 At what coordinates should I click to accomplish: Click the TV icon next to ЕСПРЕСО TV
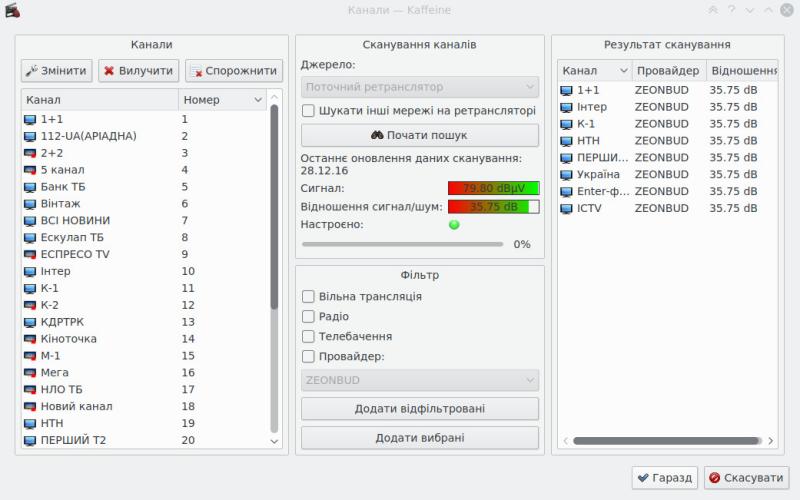click(x=29, y=255)
